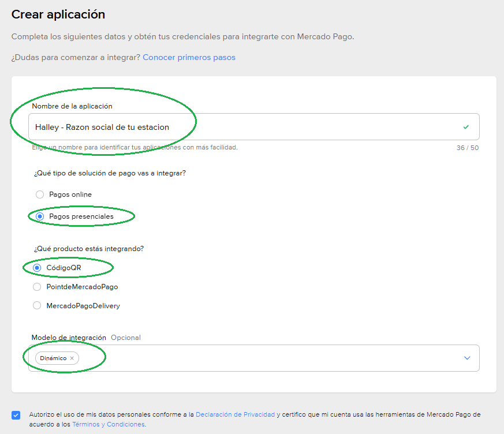Click the Nombre de la aplicación input field

[x=254, y=127]
